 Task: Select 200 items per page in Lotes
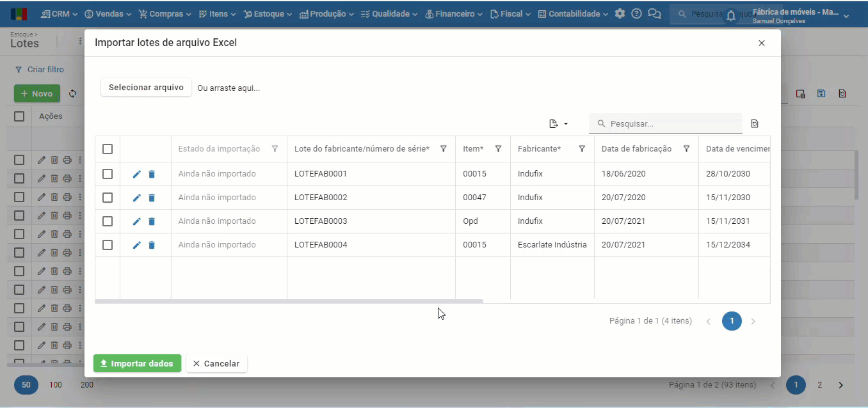tap(86, 385)
